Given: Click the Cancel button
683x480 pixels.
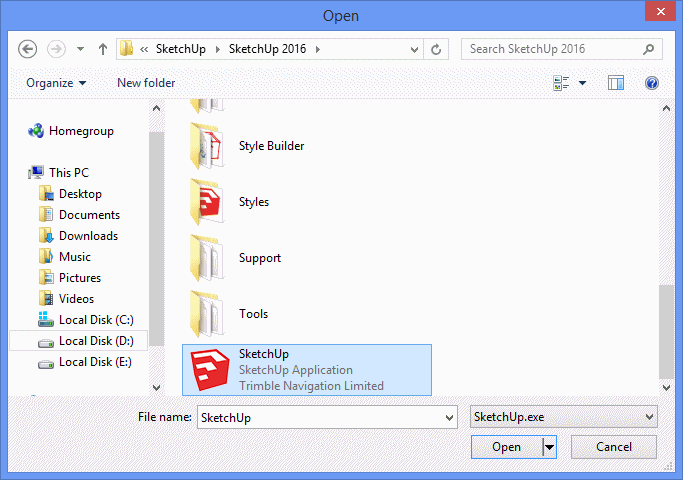Looking at the screenshot, I should [614, 447].
